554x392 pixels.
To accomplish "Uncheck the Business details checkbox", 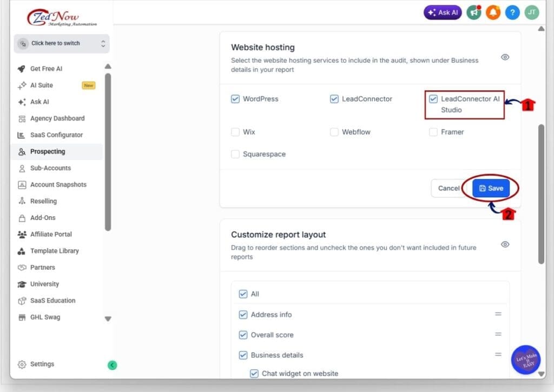I will pyautogui.click(x=243, y=355).
